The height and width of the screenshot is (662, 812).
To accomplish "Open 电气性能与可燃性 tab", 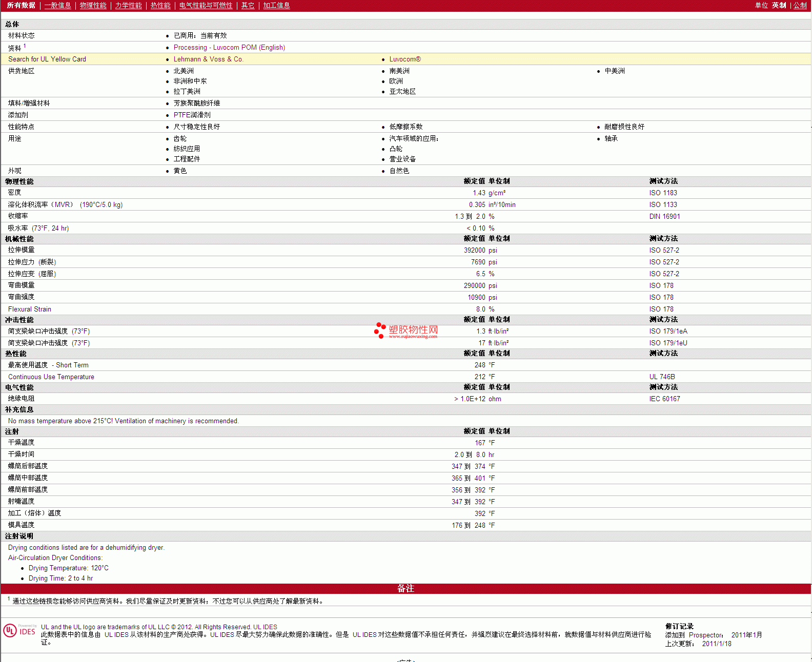I will point(206,5).
